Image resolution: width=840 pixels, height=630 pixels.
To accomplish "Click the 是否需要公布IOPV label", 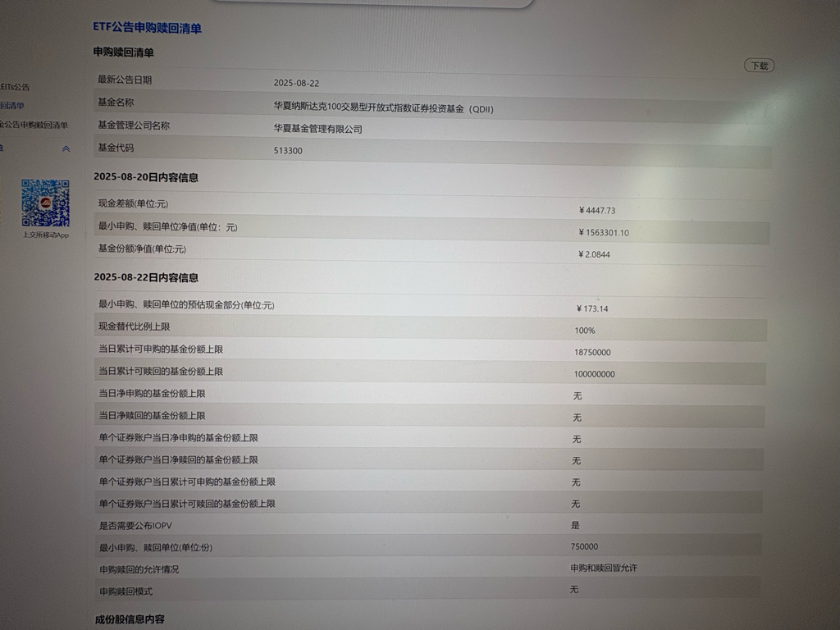I will 135,526.
